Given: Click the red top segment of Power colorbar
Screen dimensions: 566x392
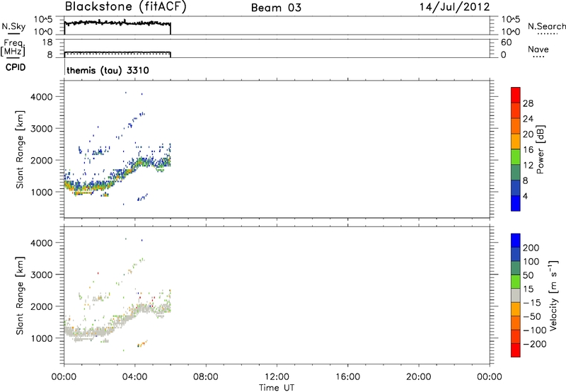Looking at the screenshot, I should tap(516, 95).
